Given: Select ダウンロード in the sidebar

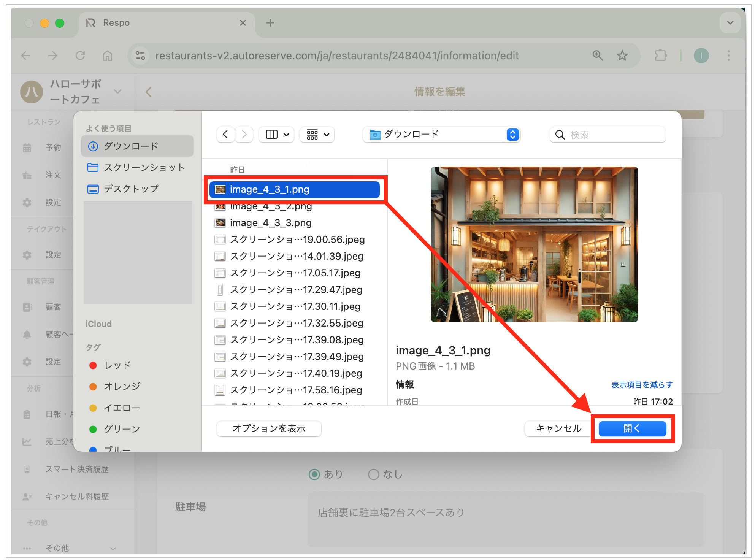Looking at the screenshot, I should [x=137, y=146].
